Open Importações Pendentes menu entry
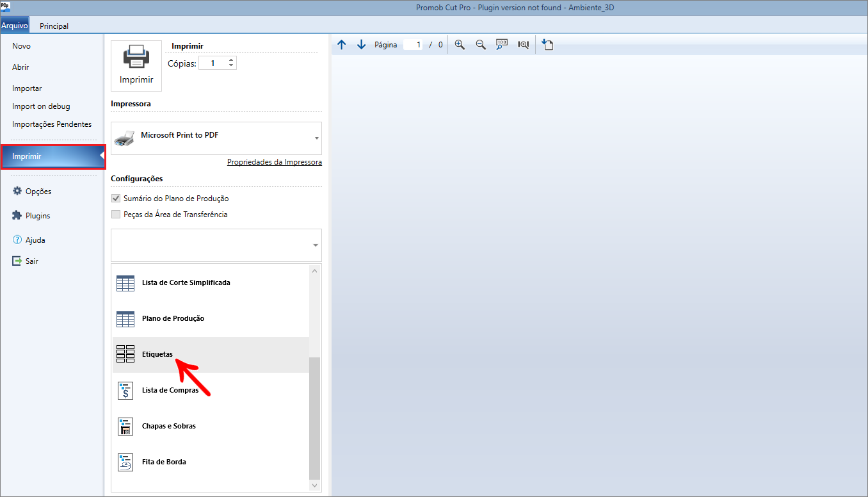This screenshot has width=868, height=497. click(x=52, y=124)
